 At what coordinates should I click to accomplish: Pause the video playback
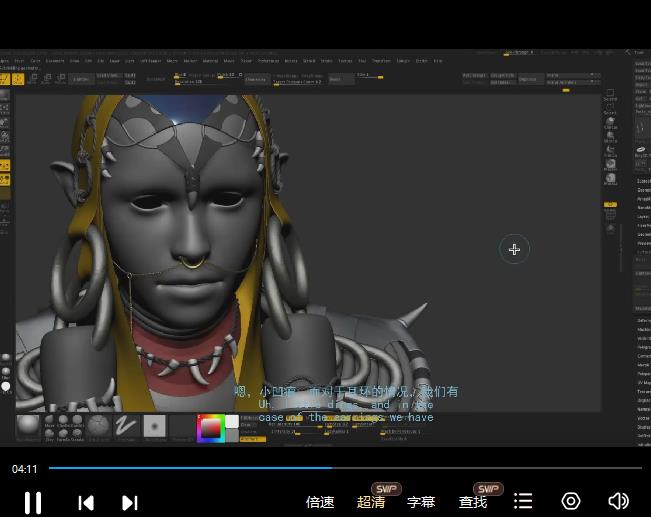point(32,502)
